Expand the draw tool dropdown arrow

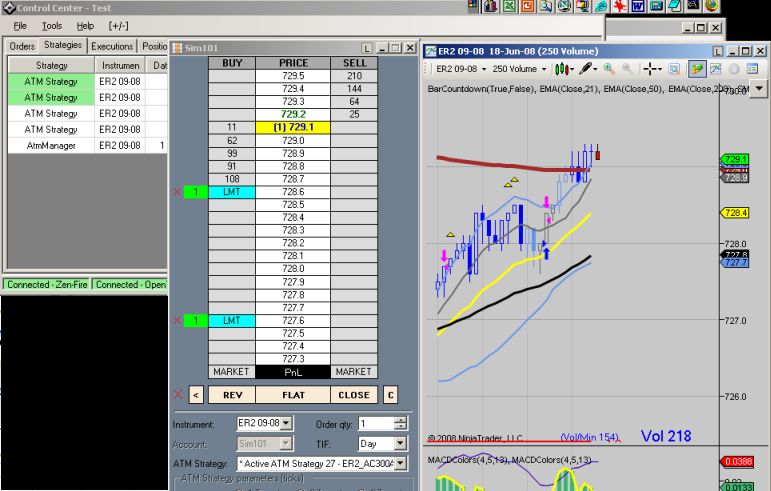[x=595, y=69]
